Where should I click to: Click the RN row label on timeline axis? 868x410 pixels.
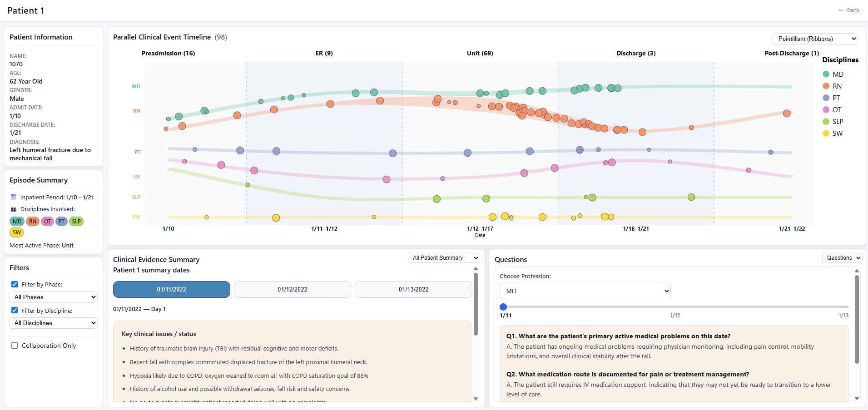pos(137,111)
